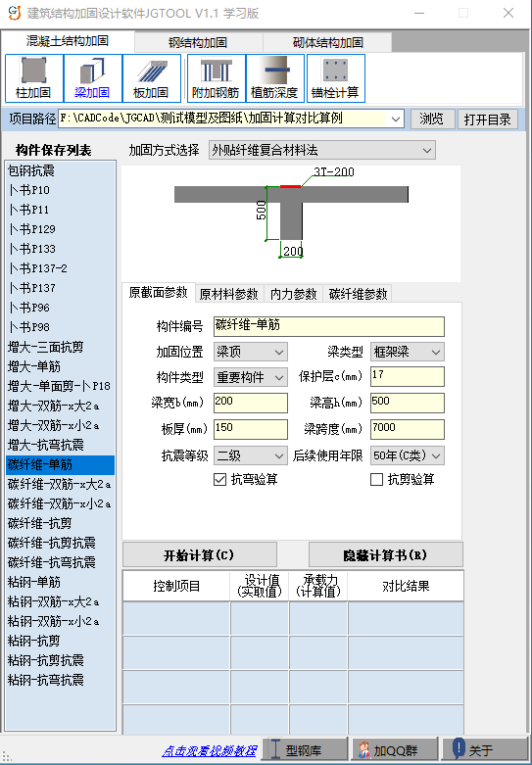The height and width of the screenshot is (765, 532).
Task: Select 粘钢-抗弯抗震 list item
Action: [x=60, y=680]
